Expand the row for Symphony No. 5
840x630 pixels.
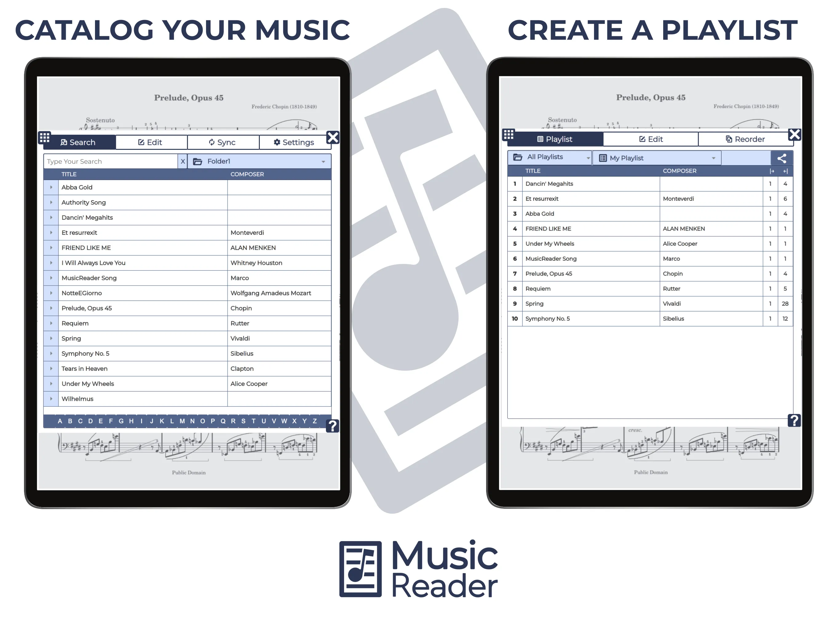click(50, 353)
